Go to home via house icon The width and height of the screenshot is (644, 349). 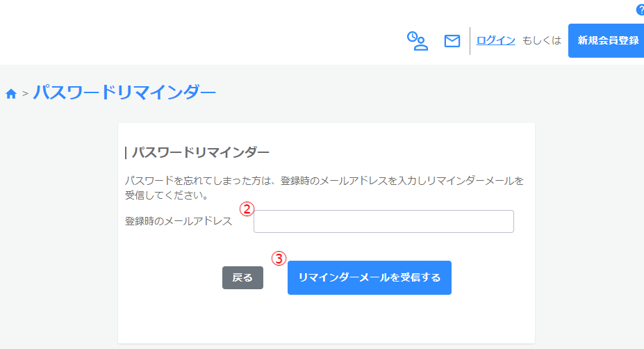click(x=11, y=94)
